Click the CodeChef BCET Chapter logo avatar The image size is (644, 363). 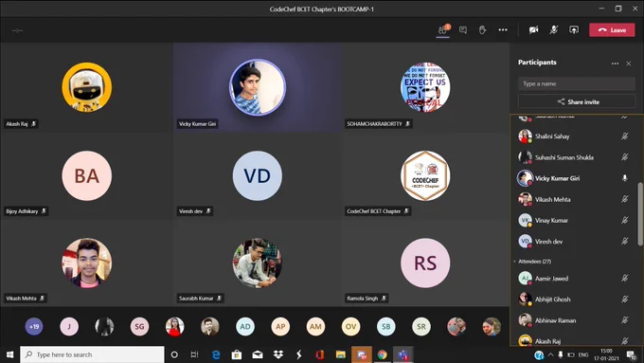click(425, 175)
